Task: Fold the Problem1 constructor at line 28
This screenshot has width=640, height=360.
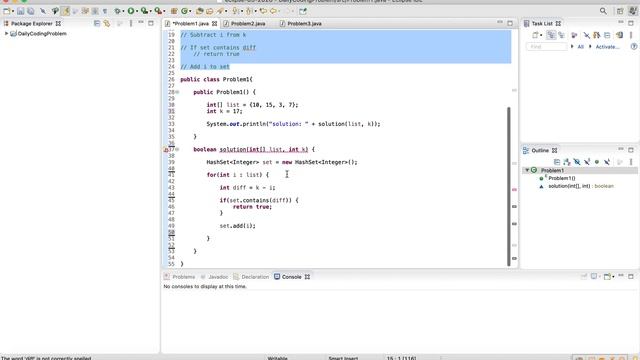Action: 177,92
